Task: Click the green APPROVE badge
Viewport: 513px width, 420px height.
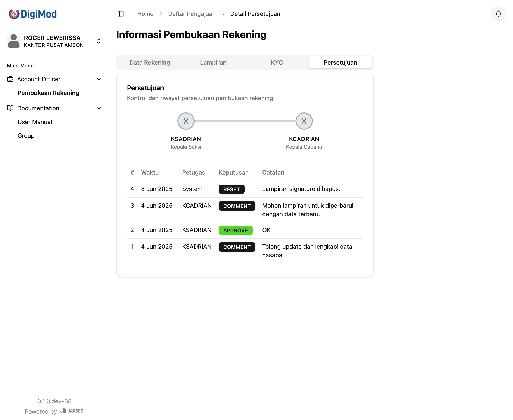Action: point(235,230)
